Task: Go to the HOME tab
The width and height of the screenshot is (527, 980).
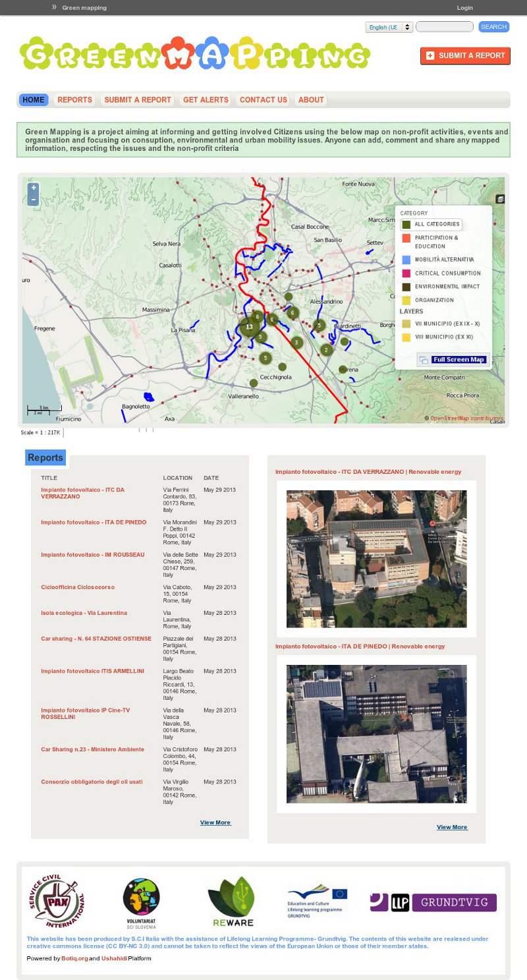Action: (33, 100)
